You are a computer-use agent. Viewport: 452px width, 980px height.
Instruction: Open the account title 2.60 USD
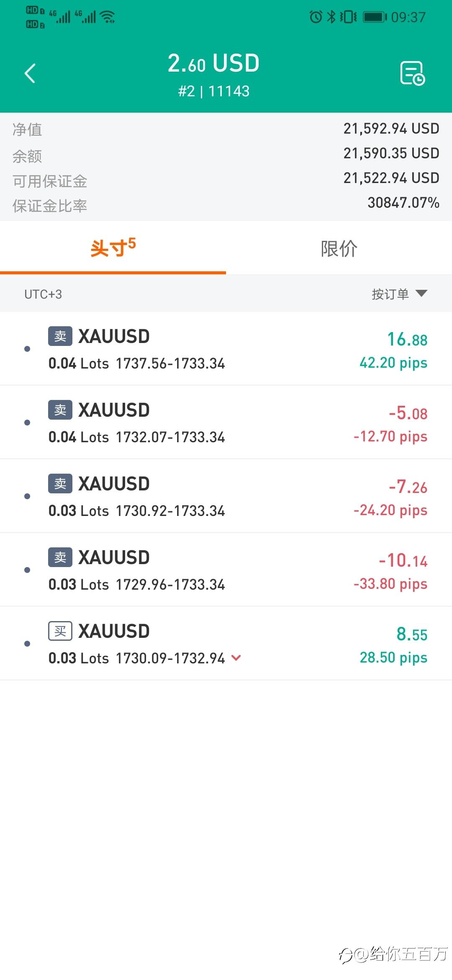pyautogui.click(x=213, y=63)
